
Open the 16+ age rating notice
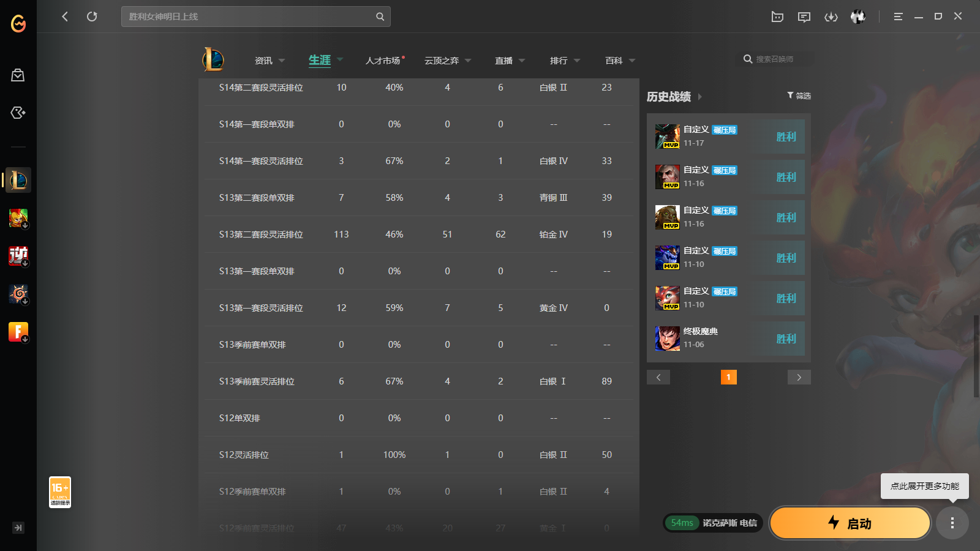(x=60, y=492)
